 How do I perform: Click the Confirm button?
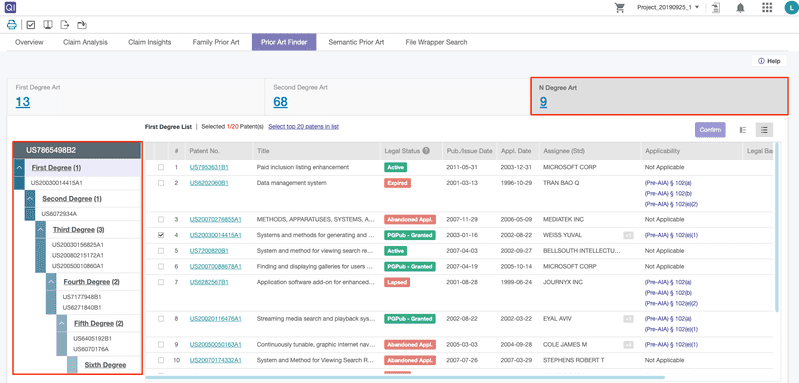coord(710,130)
